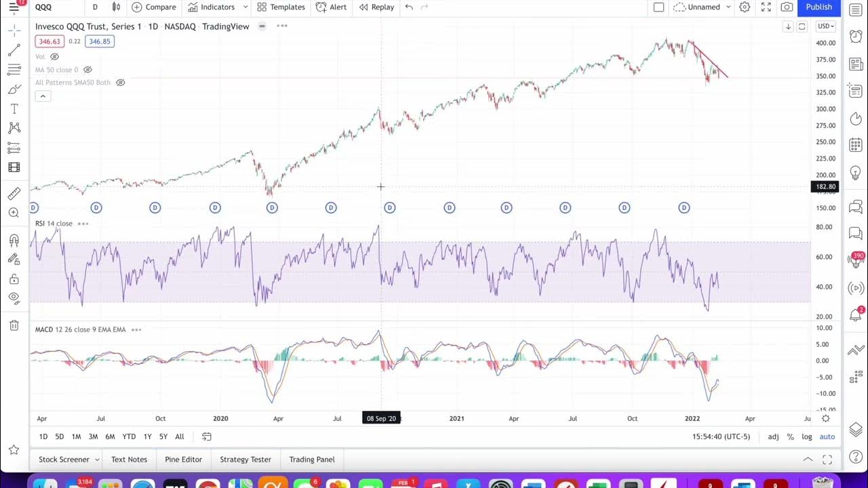Hide all drawings with eye icon

coord(14,298)
